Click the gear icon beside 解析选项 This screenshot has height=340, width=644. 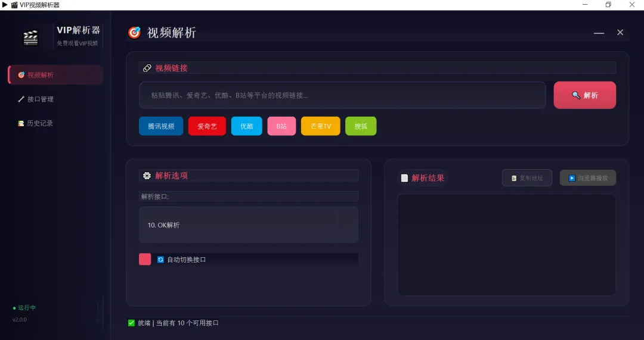pos(147,176)
